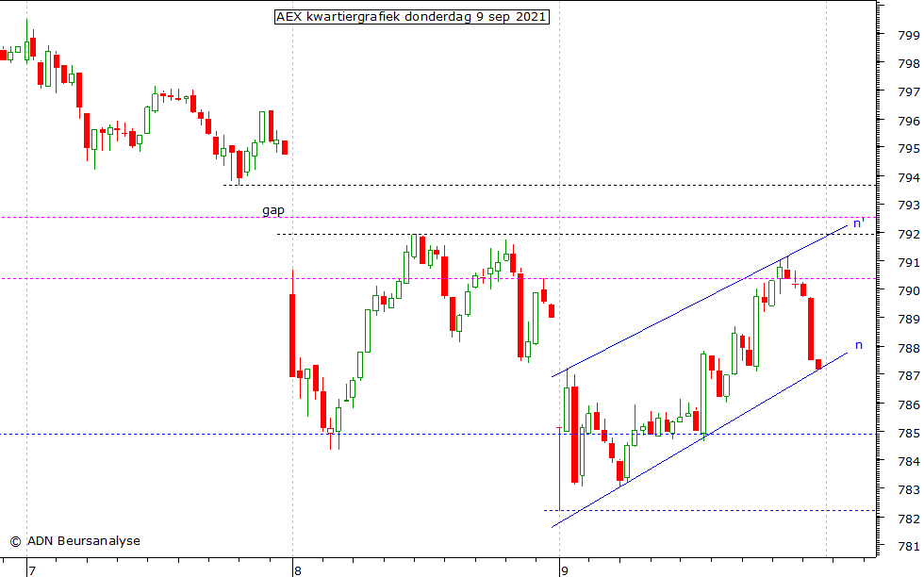Click the blue n' upper channel label

tap(859, 223)
